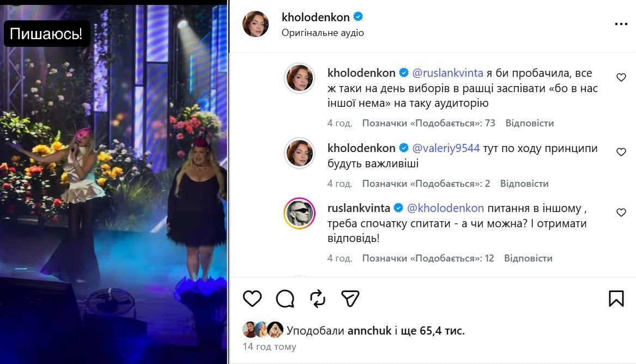Reply to the first kholodenkon comment
636x364 pixels.
click(529, 123)
